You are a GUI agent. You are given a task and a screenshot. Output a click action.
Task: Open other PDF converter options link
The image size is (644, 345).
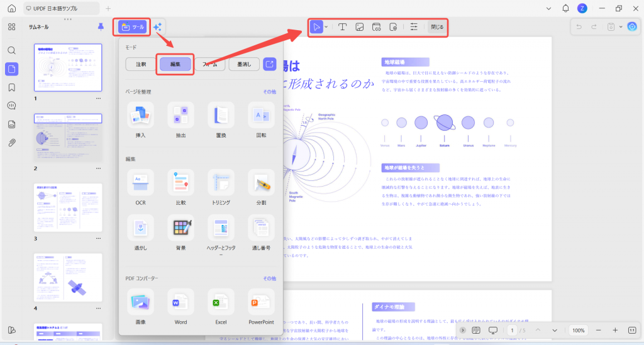coord(269,278)
